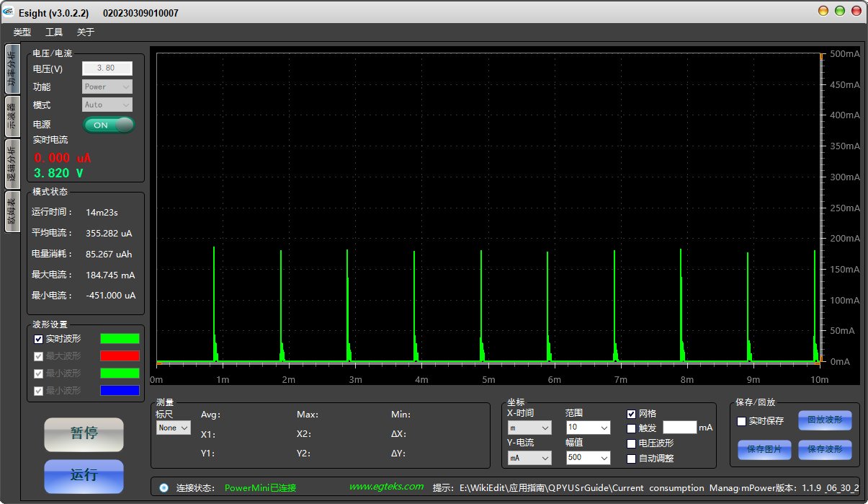This screenshot has height=504, width=868.
Task: Open the 幅值 dropdown showing 500
Action: (589, 458)
